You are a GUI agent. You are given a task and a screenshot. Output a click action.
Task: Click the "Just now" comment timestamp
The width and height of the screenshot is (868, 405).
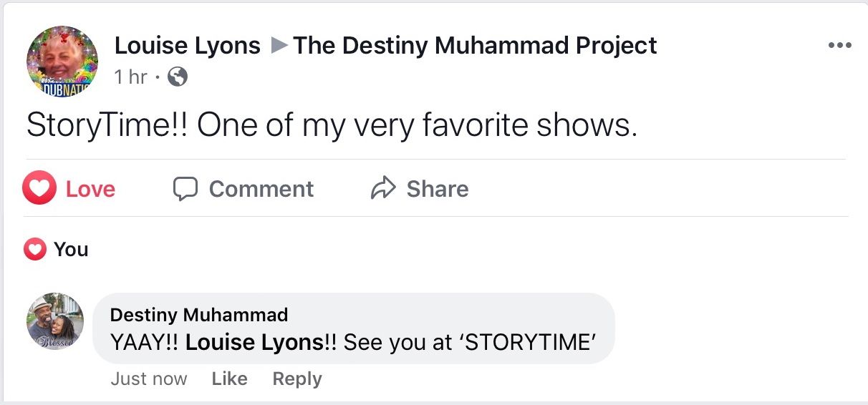[x=149, y=379]
